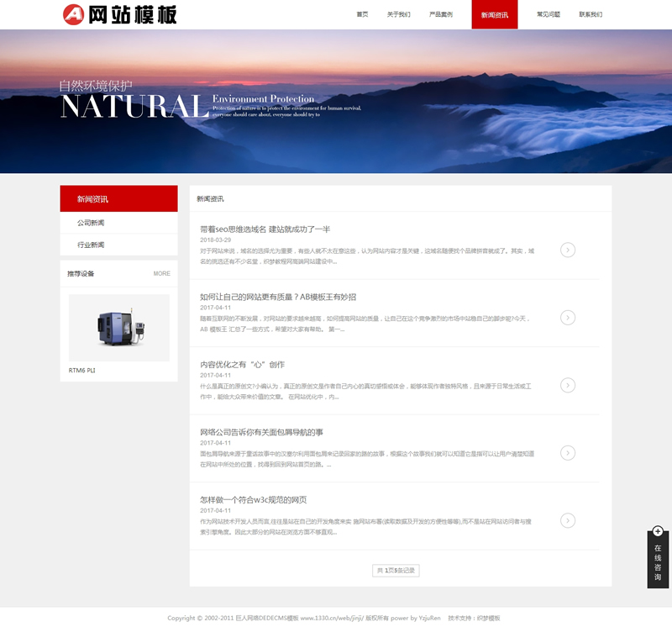
Task: Open article 带着seo思维选域名 title
Action: (265, 229)
